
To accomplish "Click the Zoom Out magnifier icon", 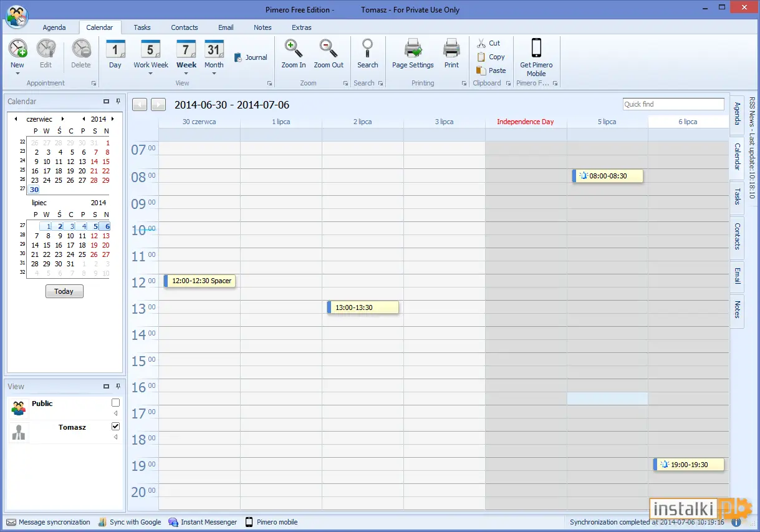I will [329, 49].
